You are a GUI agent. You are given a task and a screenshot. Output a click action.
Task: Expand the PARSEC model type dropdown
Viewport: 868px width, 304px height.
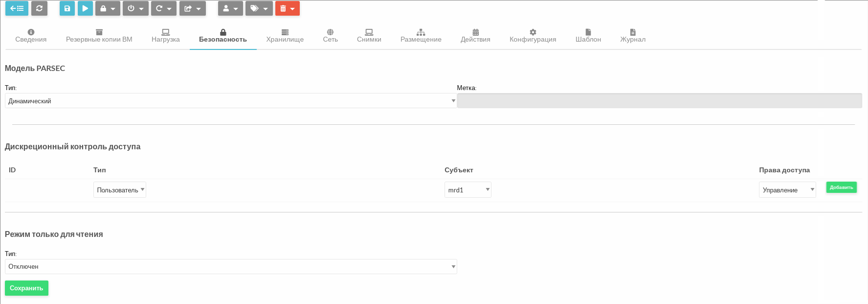(x=230, y=101)
